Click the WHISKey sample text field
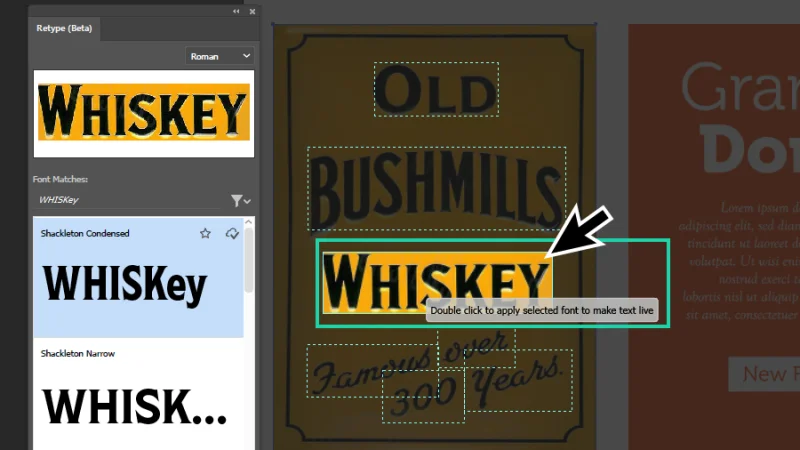The image size is (800, 450). click(130, 201)
